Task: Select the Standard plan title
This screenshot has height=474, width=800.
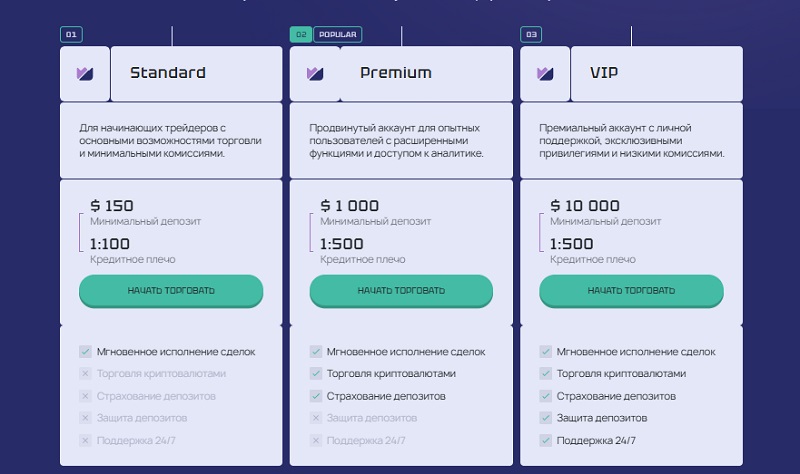Action: (x=168, y=73)
